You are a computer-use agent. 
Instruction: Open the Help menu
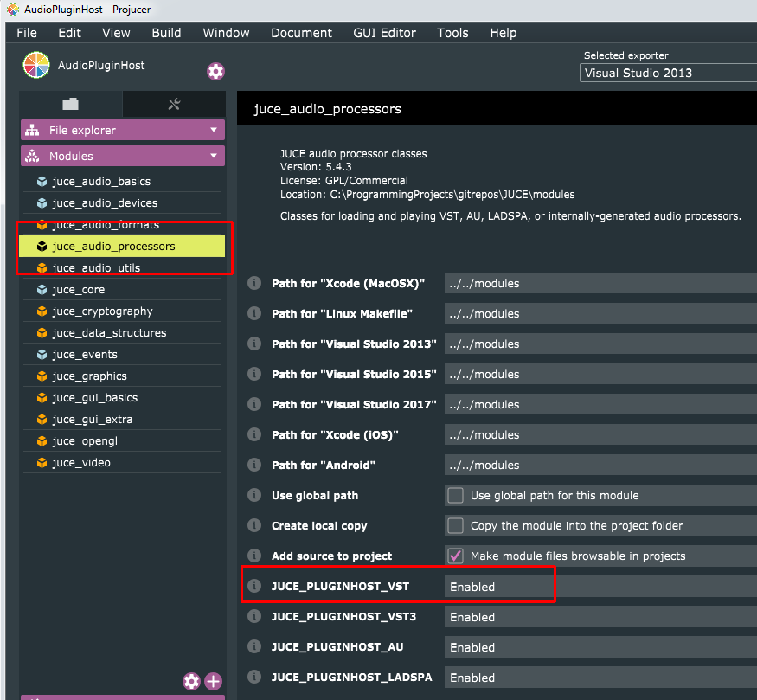(x=504, y=33)
